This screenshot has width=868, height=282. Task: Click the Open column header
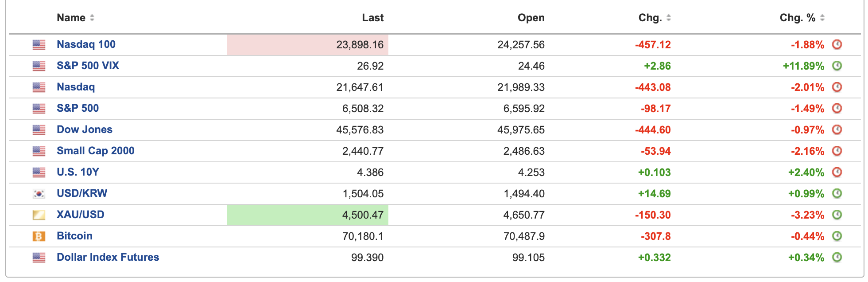point(531,18)
